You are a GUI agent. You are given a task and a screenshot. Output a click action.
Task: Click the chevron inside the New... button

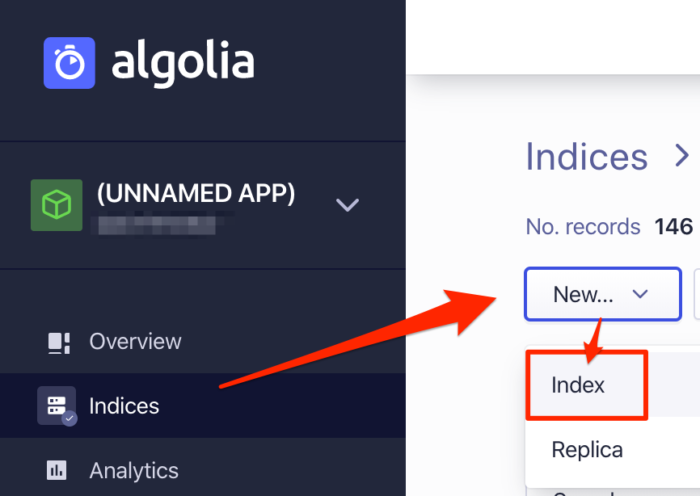point(641,294)
